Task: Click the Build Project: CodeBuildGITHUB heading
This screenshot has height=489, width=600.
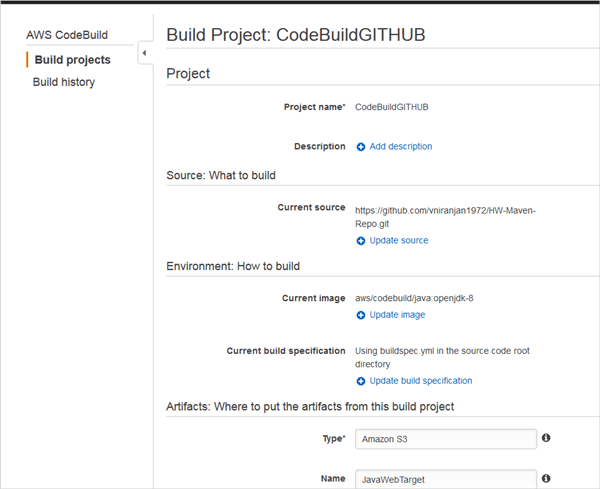Action: pyautogui.click(x=296, y=35)
